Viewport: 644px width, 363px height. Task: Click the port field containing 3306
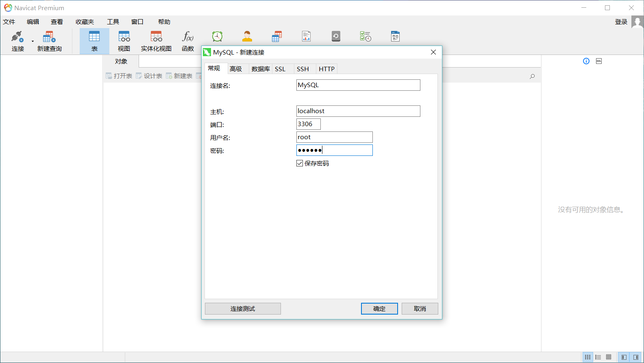(x=309, y=124)
